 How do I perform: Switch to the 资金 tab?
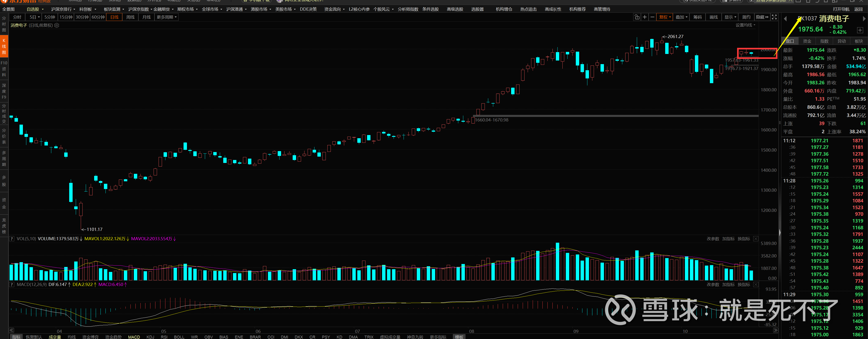point(807,41)
